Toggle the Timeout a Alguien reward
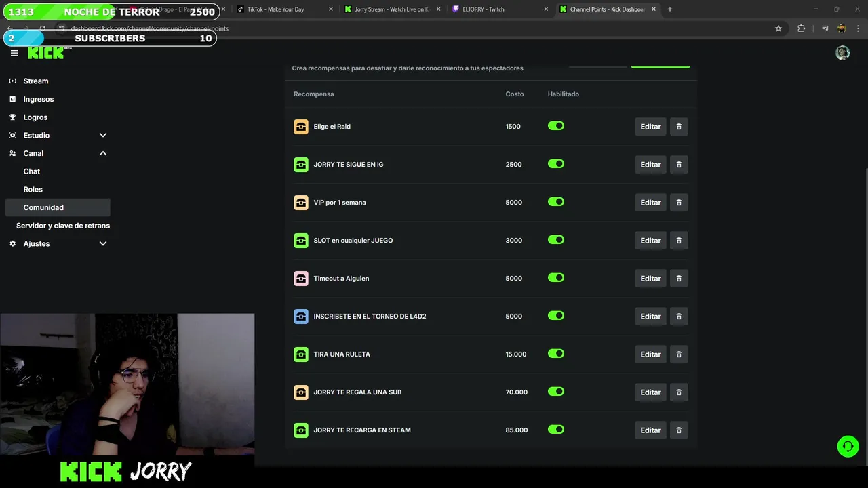Viewport: 868px width, 488px height. point(556,278)
